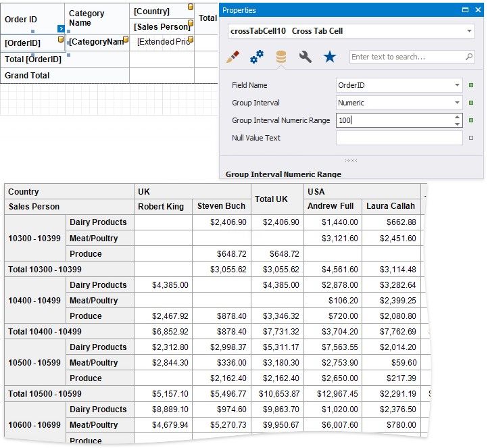488x448 pixels.
Task: Click the green marker beside Field Name
Action: click(471, 85)
